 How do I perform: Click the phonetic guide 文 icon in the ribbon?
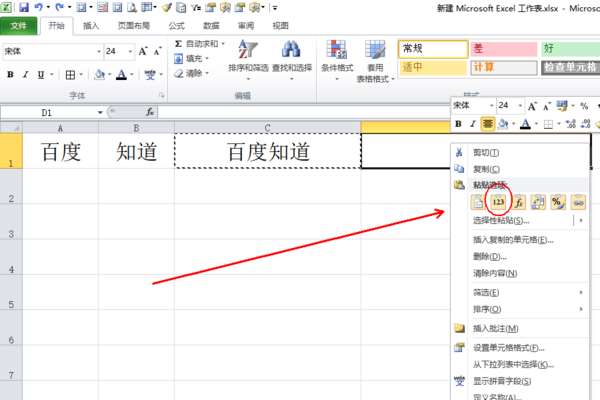pyautogui.click(x=150, y=75)
